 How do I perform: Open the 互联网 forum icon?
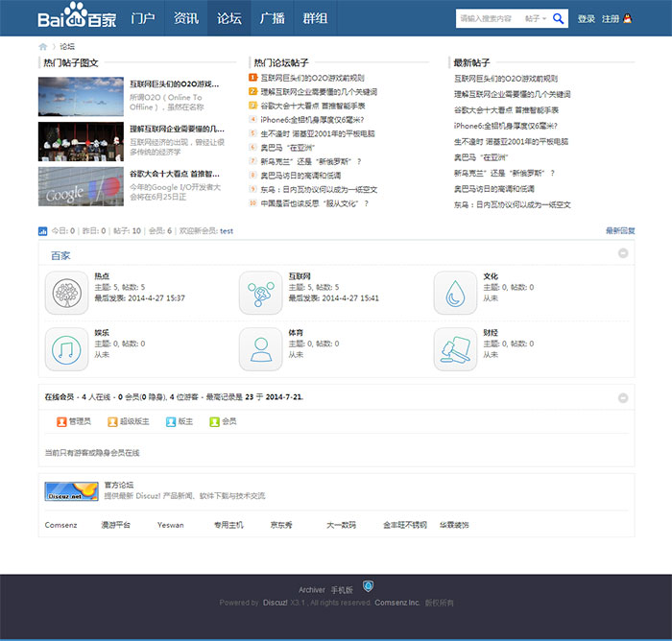259,293
